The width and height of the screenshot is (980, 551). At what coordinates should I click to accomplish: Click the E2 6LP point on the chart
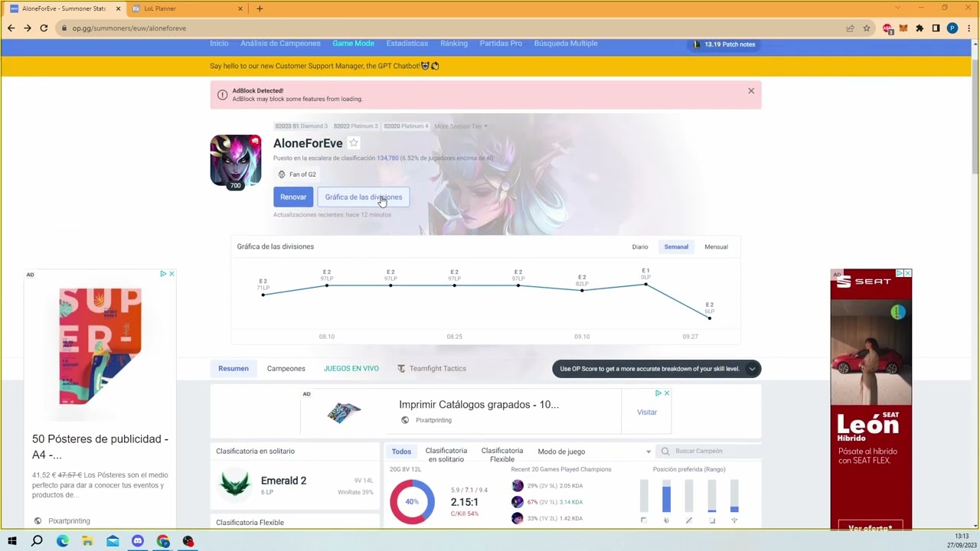[710, 318]
